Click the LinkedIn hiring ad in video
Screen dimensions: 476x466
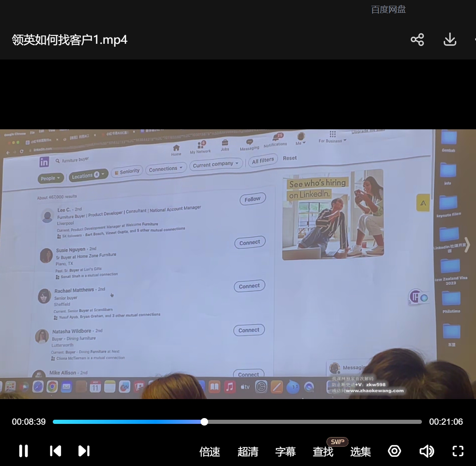click(x=333, y=215)
